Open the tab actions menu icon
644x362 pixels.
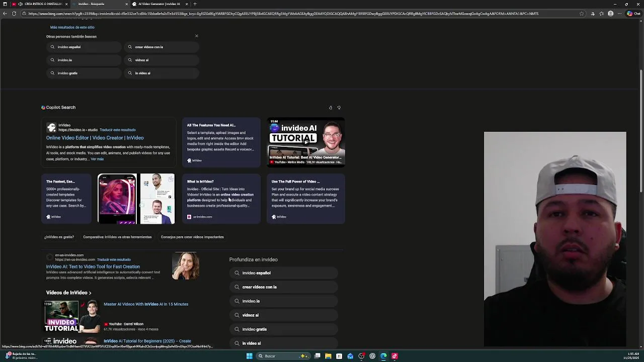coord(5,4)
